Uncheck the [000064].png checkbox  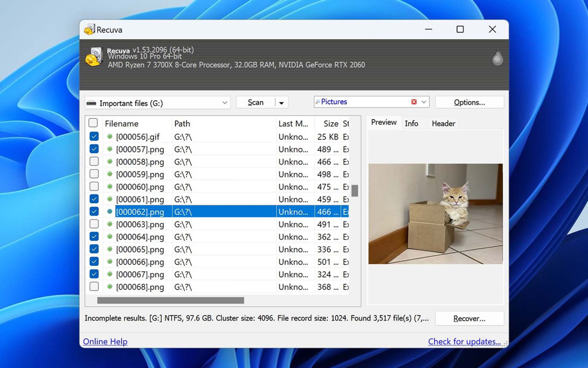pyautogui.click(x=94, y=236)
